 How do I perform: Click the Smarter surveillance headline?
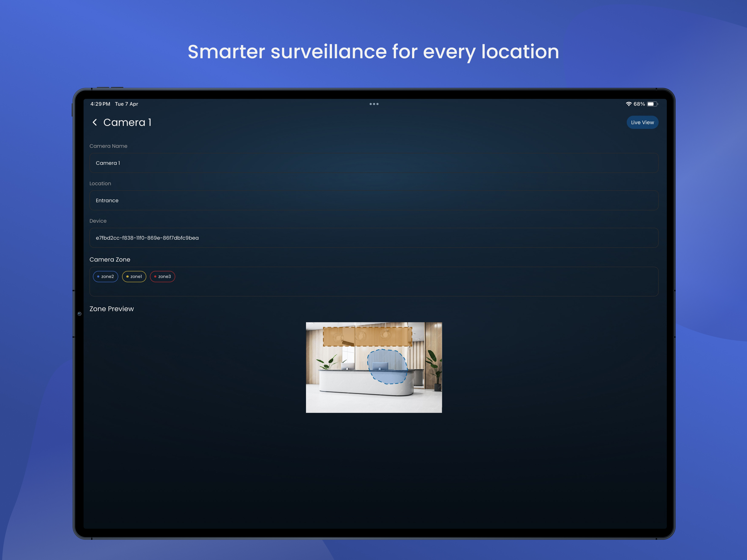coord(373,52)
